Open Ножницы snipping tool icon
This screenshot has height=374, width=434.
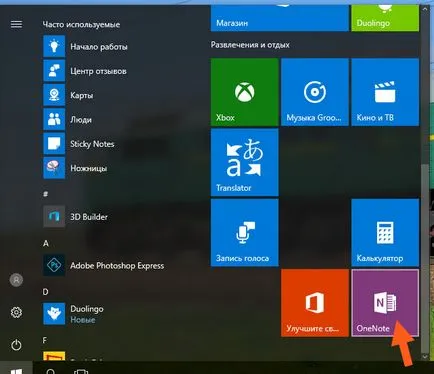(x=54, y=168)
